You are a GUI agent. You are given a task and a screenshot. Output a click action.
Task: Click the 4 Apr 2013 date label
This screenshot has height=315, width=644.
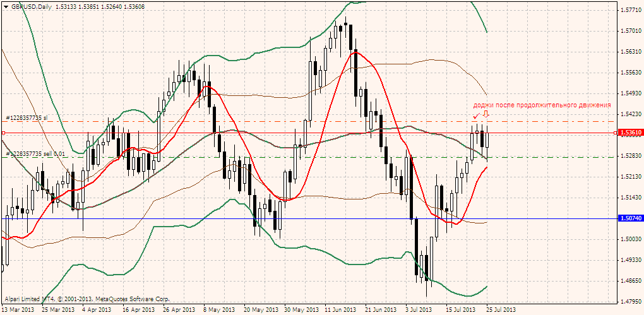tap(96, 309)
